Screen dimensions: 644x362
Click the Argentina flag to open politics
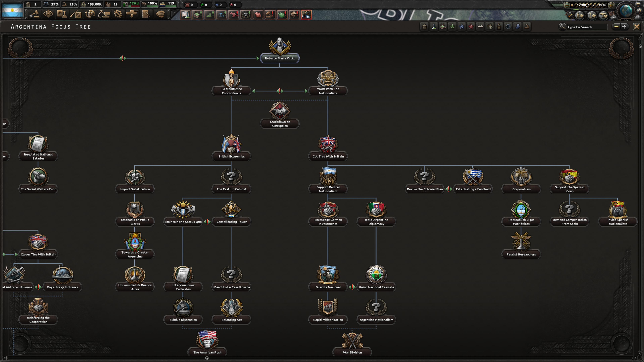(x=12, y=10)
